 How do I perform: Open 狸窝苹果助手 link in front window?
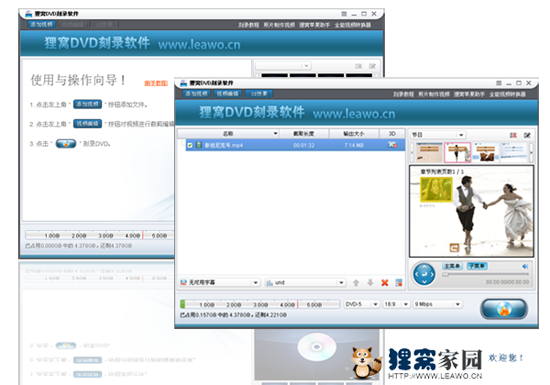(469, 94)
